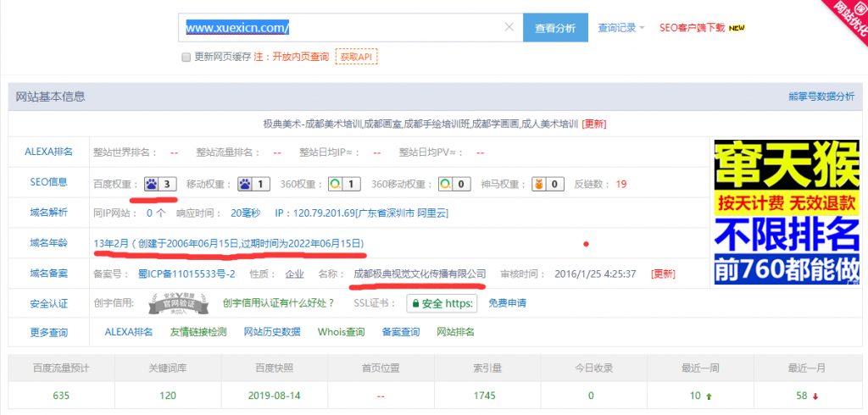Open the 查询记录 dropdown
Image resolution: width=868 pixels, height=415 pixels.
[621, 28]
